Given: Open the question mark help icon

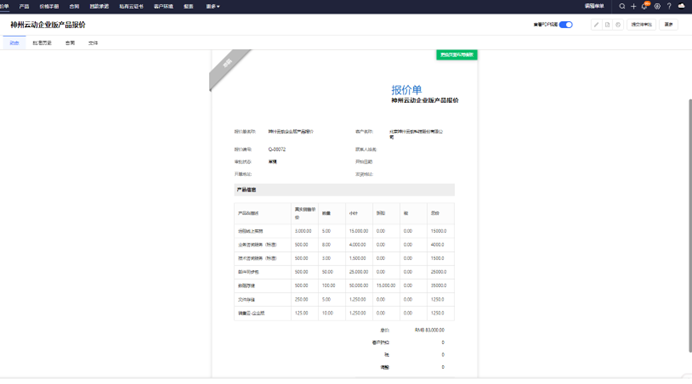Looking at the screenshot, I should coord(669,6).
